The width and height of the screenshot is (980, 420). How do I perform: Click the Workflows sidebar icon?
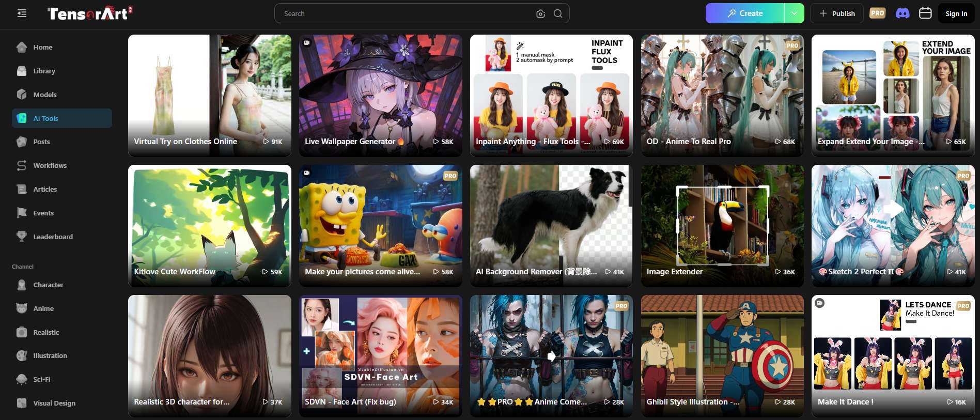22,165
